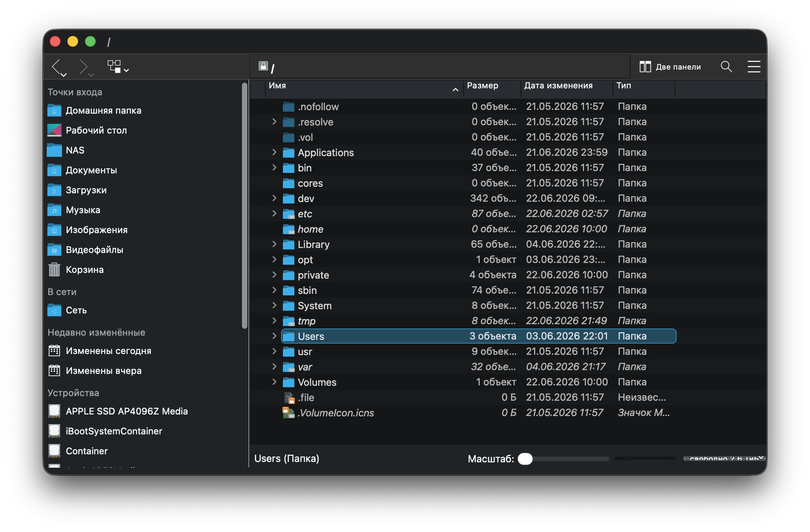Select the Рабочий стол sidebar icon

[54, 131]
